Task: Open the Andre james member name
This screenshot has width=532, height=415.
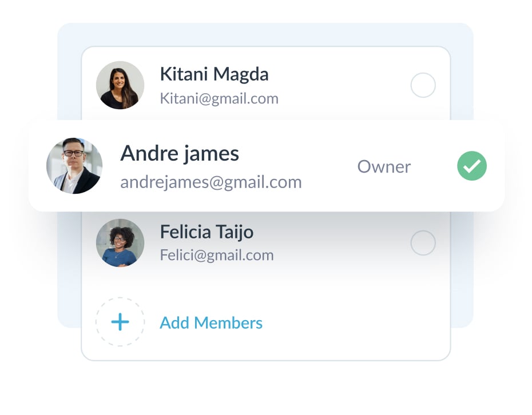Action: (180, 153)
